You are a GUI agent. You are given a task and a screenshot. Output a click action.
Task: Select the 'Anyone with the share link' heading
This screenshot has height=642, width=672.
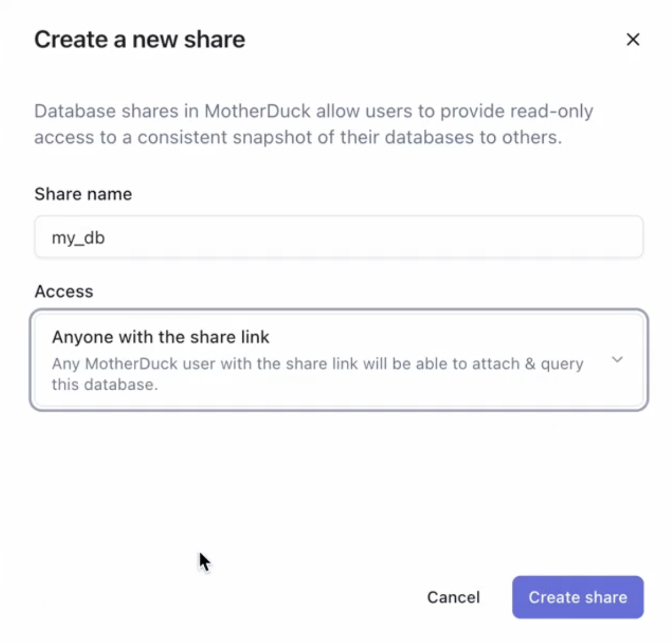point(160,337)
